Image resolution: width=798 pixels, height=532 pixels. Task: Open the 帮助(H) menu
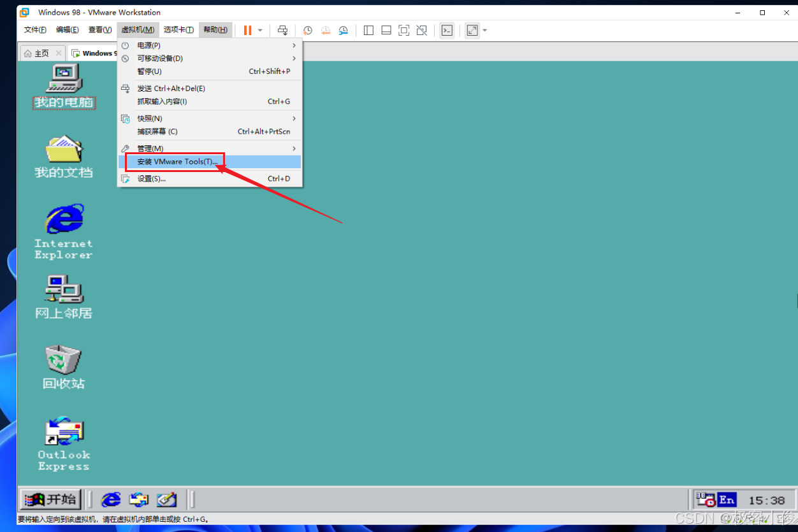tap(215, 30)
